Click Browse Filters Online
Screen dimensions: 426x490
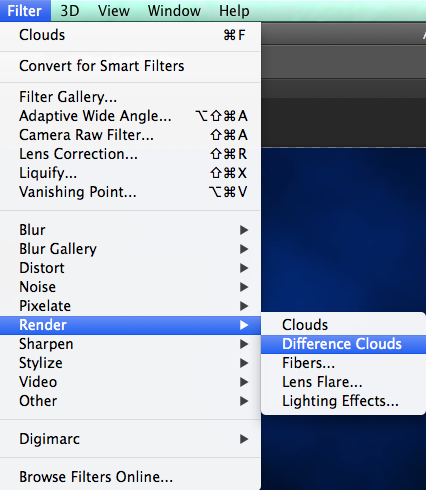point(130,477)
